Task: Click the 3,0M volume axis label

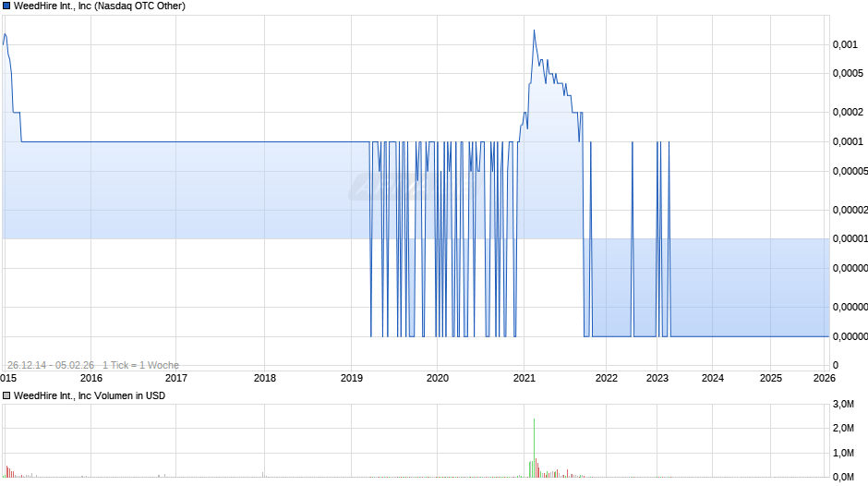Action: click(843, 405)
